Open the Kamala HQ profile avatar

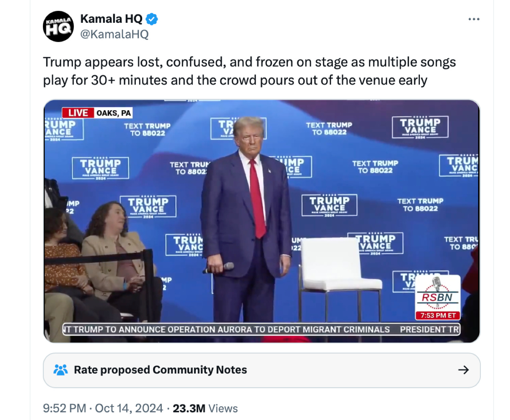[x=58, y=26]
